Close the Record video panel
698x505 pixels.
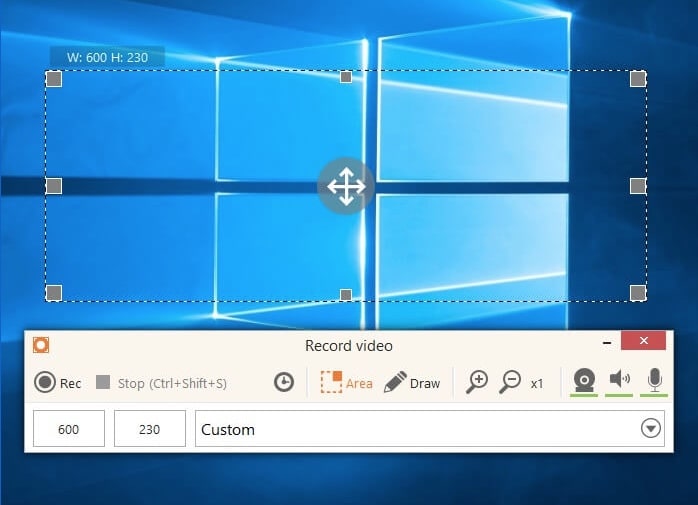pyautogui.click(x=643, y=341)
